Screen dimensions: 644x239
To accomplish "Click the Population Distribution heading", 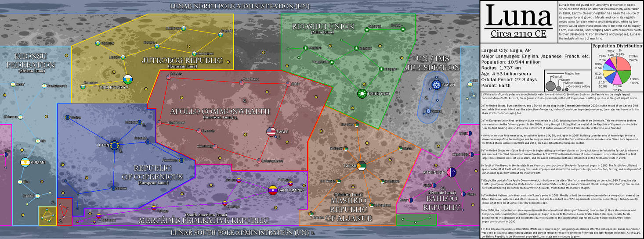I will coord(616,46).
